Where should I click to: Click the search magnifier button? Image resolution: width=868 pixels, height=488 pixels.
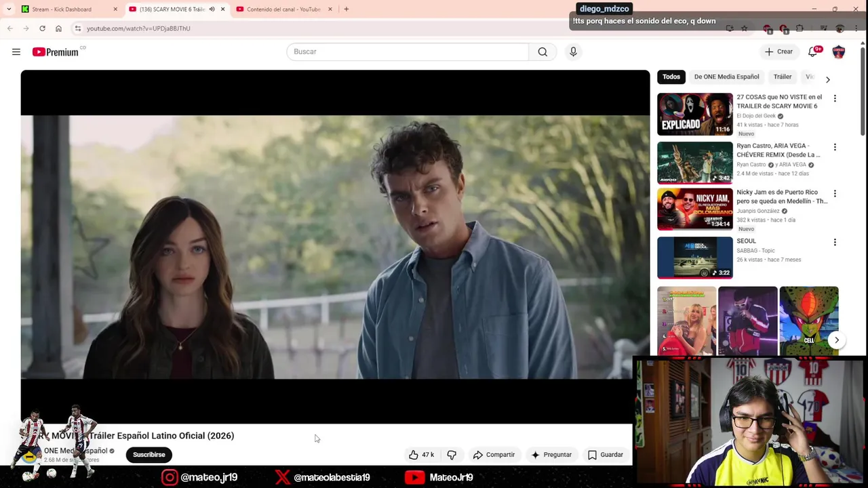[x=542, y=52]
